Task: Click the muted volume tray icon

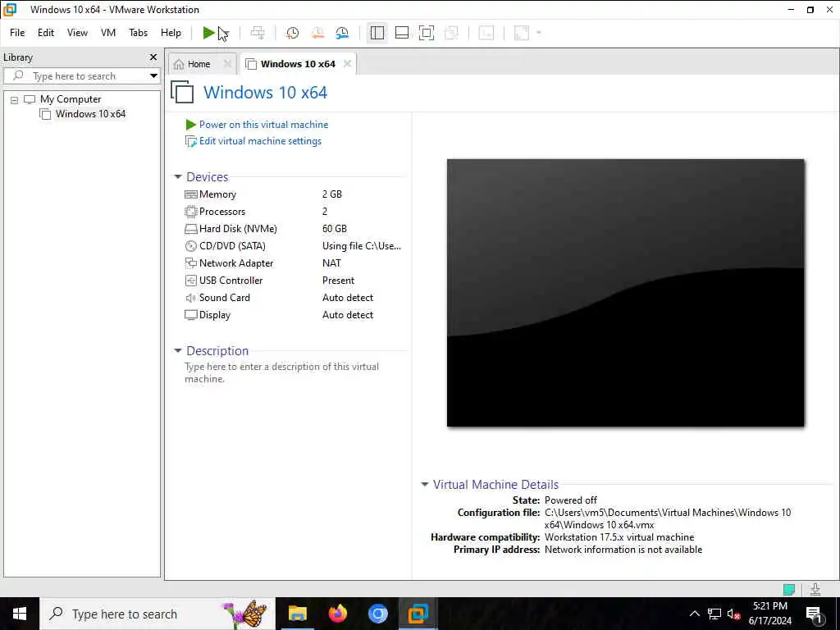Action: 733,614
